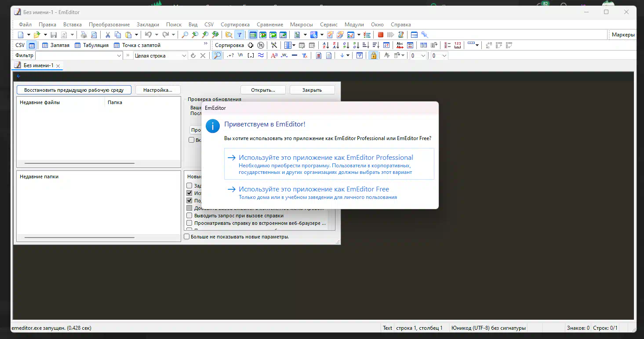Click the New file icon
This screenshot has height=339, width=644.
20,35
